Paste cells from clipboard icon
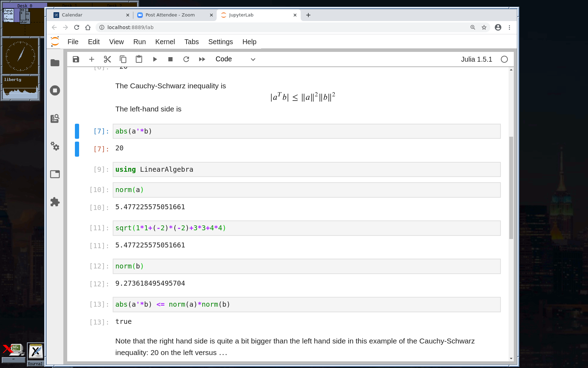The width and height of the screenshot is (588, 368). (x=139, y=59)
